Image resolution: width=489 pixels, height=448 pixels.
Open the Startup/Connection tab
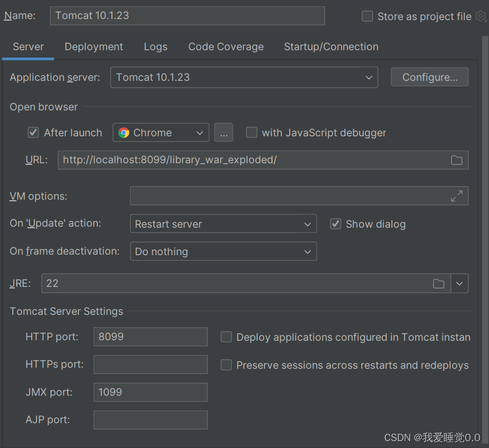pos(331,46)
